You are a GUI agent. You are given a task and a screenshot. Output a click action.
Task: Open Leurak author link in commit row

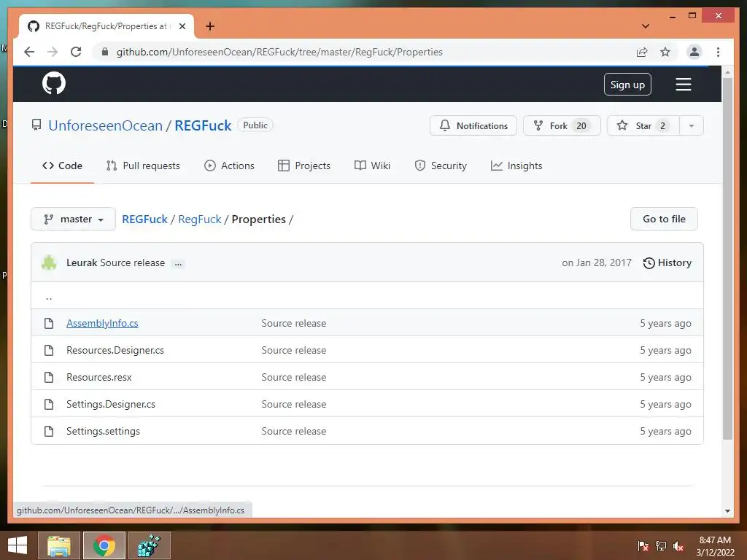point(82,262)
